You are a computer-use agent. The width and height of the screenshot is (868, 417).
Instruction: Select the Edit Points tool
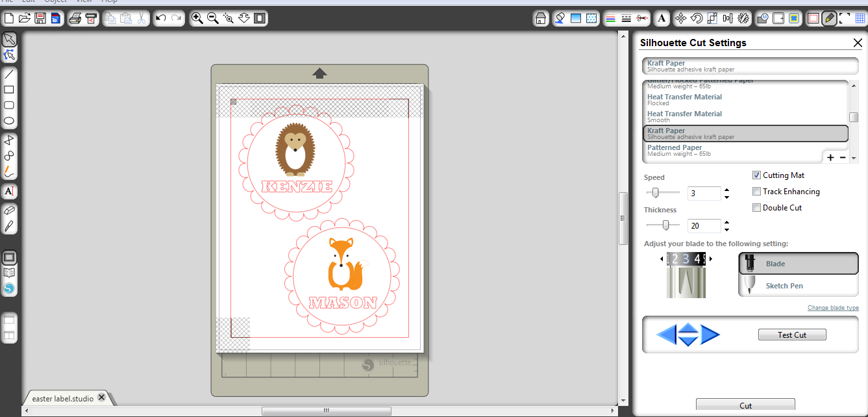[x=9, y=55]
